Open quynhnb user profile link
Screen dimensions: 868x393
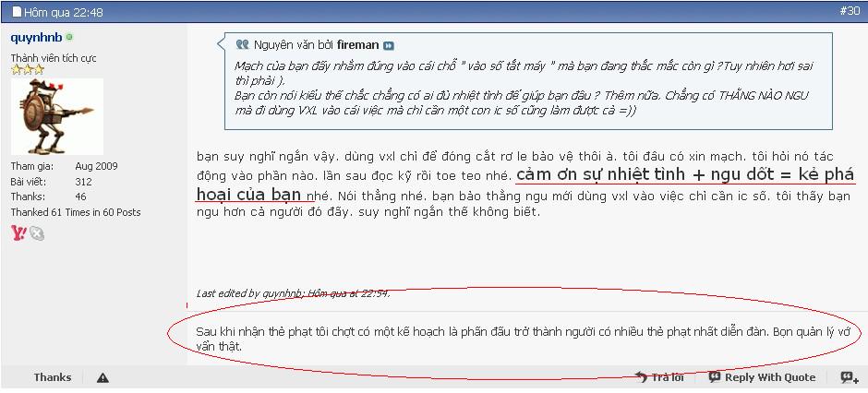click(x=36, y=38)
